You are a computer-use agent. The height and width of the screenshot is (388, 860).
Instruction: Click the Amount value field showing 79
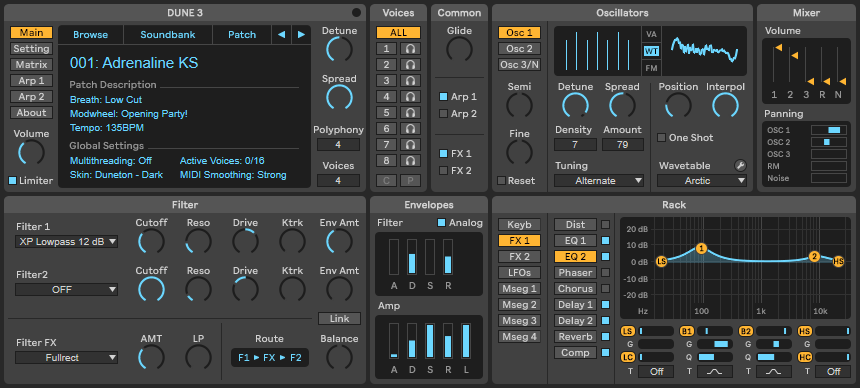pos(623,145)
